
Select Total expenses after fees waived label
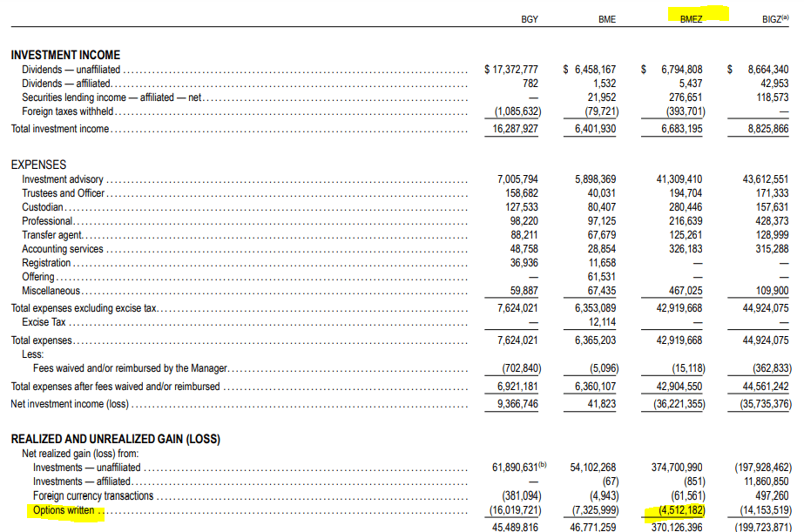(x=115, y=386)
